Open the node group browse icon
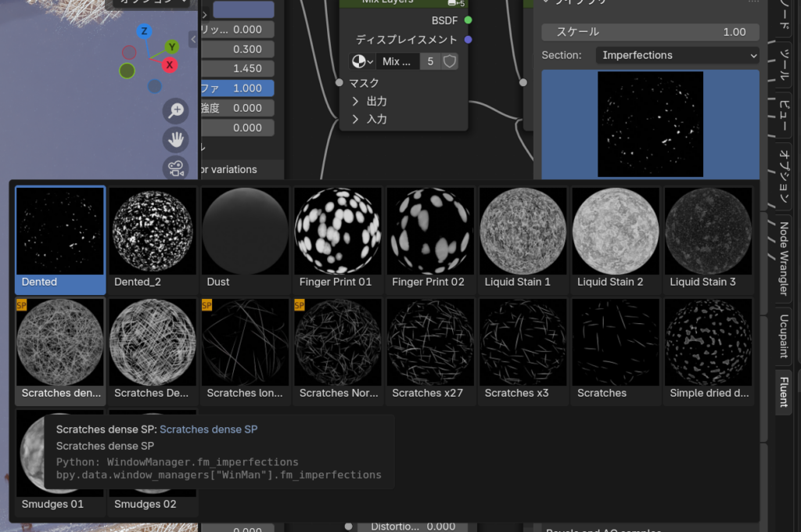Viewport: 801px width, 532px height. (x=361, y=62)
